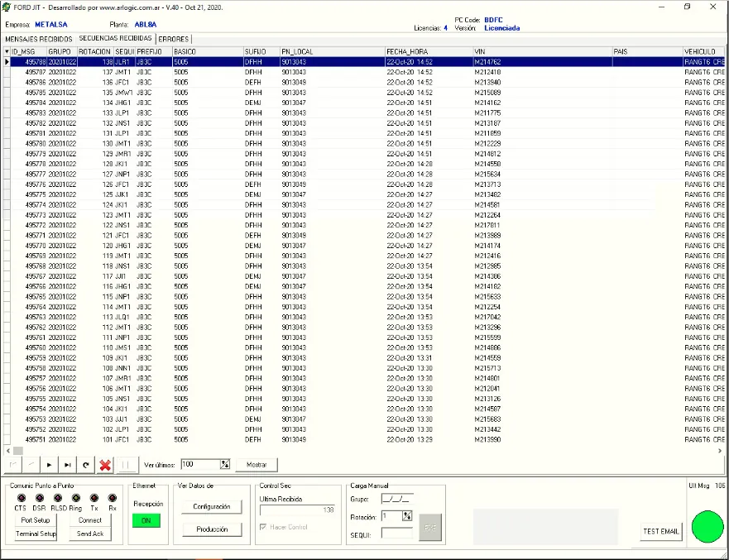This screenshot has height=560, width=729.
Task: Jump to last record in navigator
Action: [x=67, y=465]
